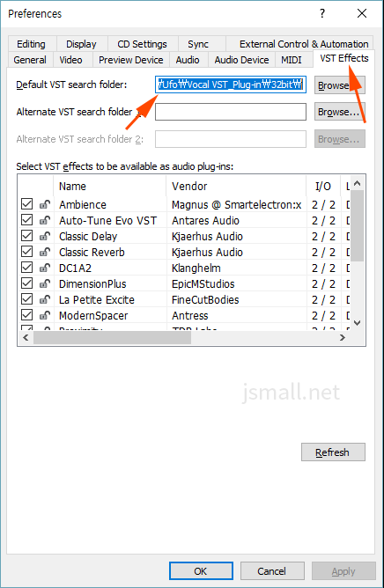
Task: Click the lock icon next to Auto-Tune Evo VST
Action: 45,220
